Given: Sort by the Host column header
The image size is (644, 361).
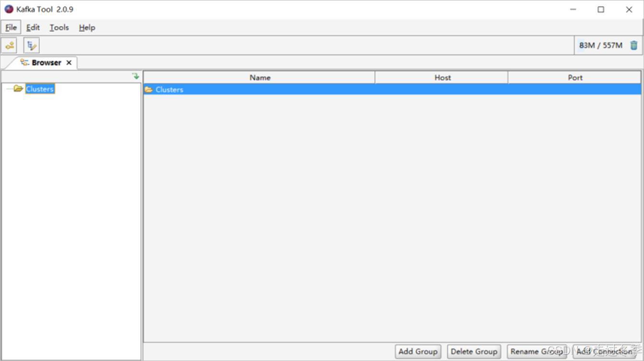Looking at the screenshot, I should click(x=442, y=77).
